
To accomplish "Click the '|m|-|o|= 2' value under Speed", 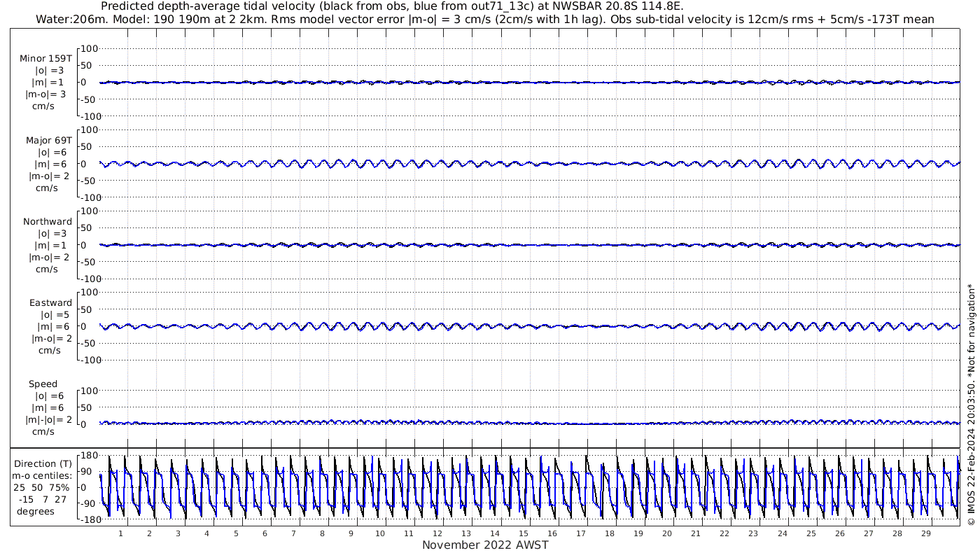I will pos(48,420).
